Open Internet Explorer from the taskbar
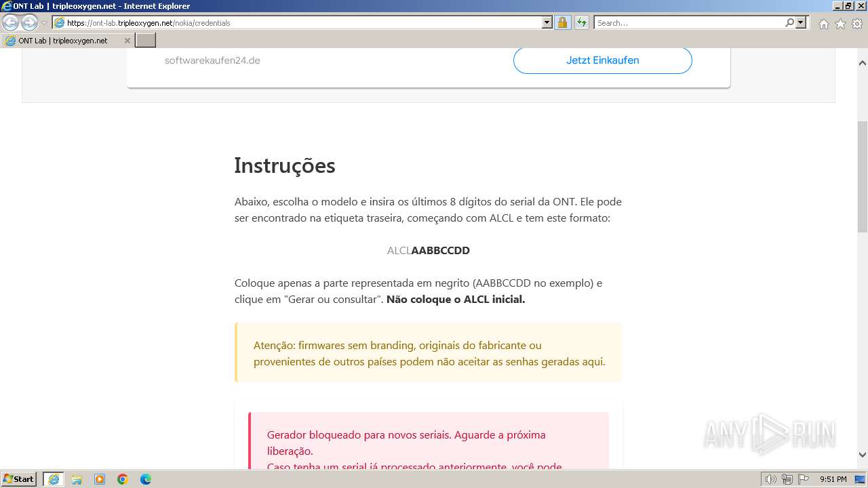 click(53, 479)
